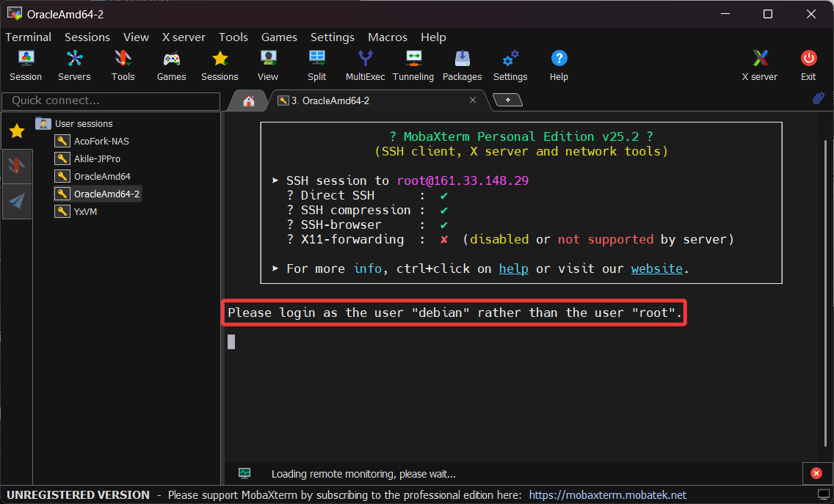The image size is (834, 504).
Task: Click the help link in terminal
Action: pyautogui.click(x=513, y=269)
